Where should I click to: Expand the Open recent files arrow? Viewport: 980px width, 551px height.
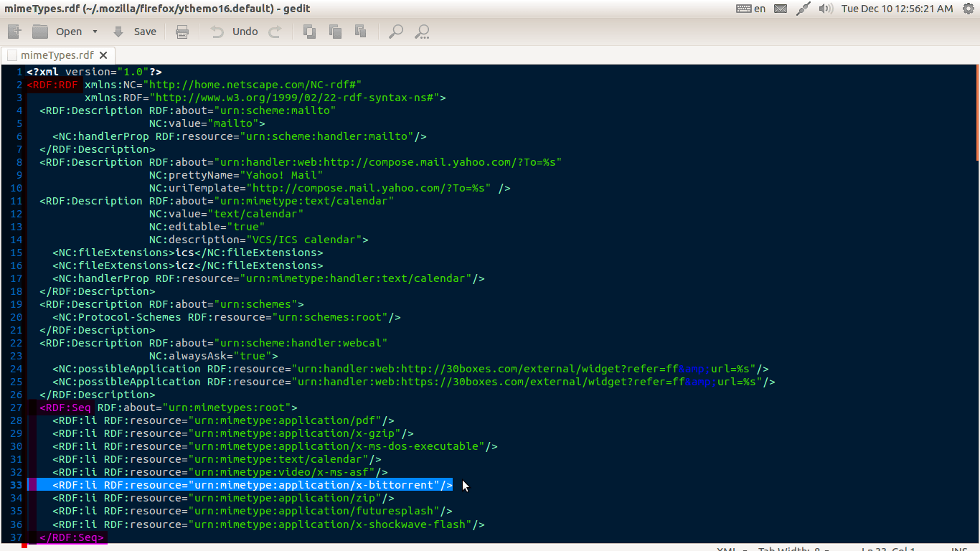(95, 32)
